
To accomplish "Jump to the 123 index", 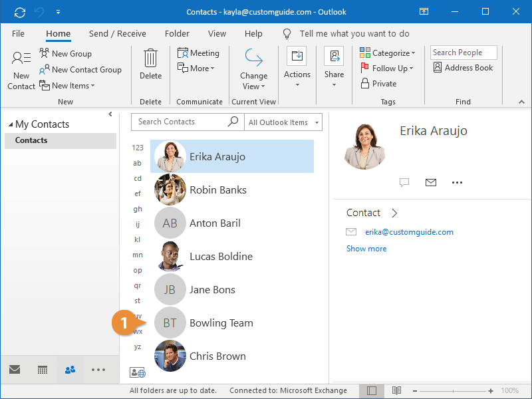I will point(138,148).
